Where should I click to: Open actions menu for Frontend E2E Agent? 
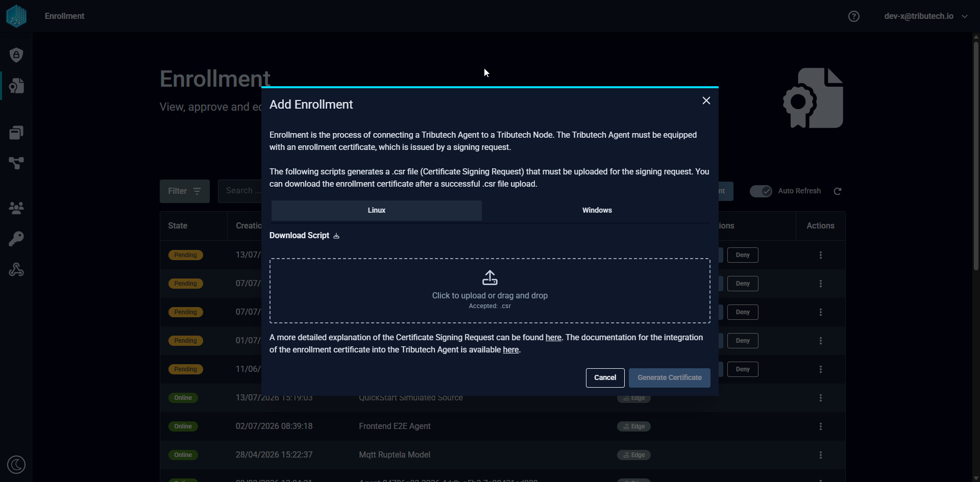click(821, 426)
